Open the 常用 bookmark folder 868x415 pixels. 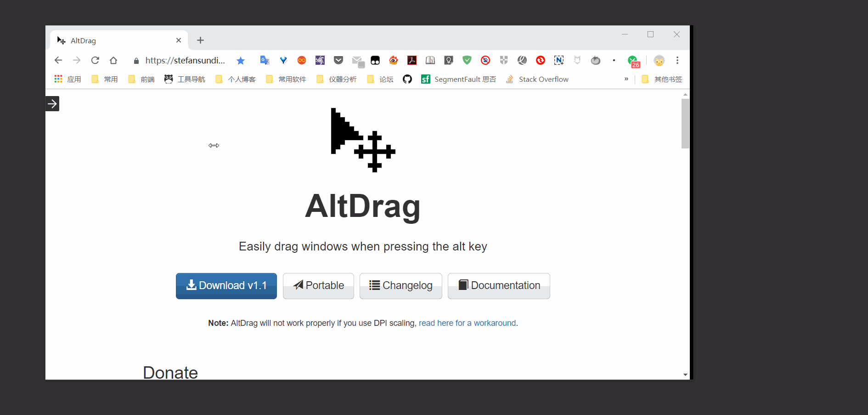point(105,79)
